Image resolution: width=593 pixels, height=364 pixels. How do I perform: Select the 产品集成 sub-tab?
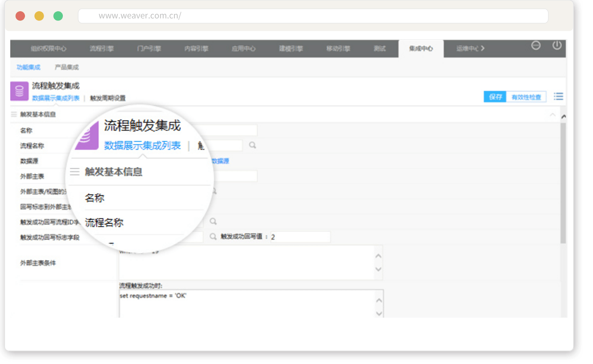tap(67, 67)
